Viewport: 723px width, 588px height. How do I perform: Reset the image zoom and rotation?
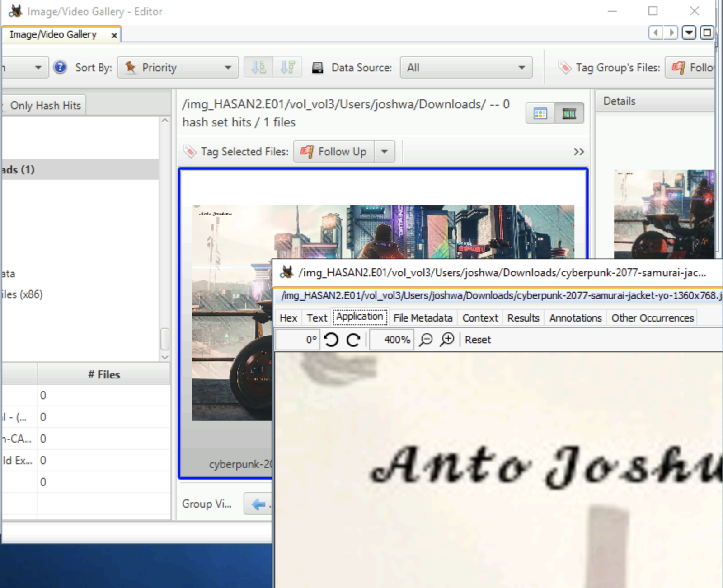pos(478,340)
